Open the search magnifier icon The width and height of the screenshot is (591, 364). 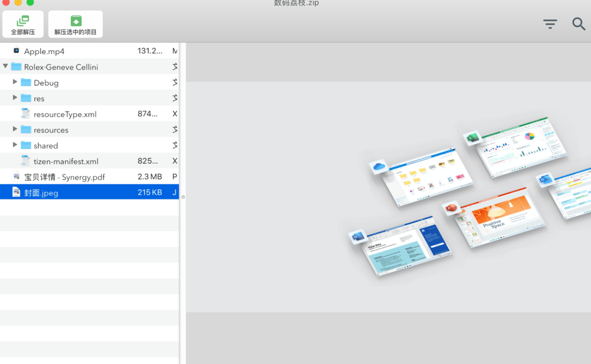point(578,24)
